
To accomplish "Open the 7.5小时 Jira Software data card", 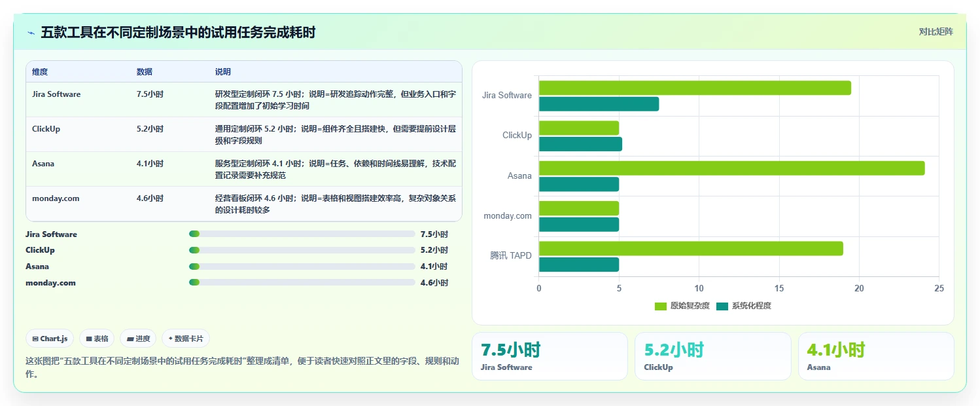I will coord(550,356).
